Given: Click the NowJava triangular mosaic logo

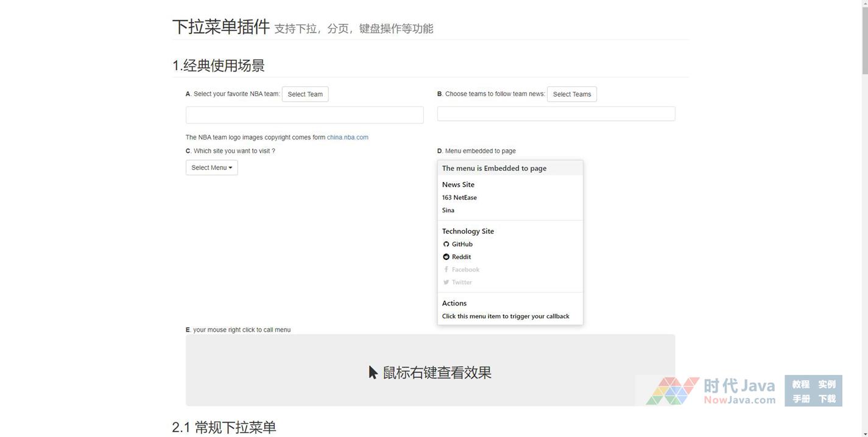Looking at the screenshot, I should (672, 391).
